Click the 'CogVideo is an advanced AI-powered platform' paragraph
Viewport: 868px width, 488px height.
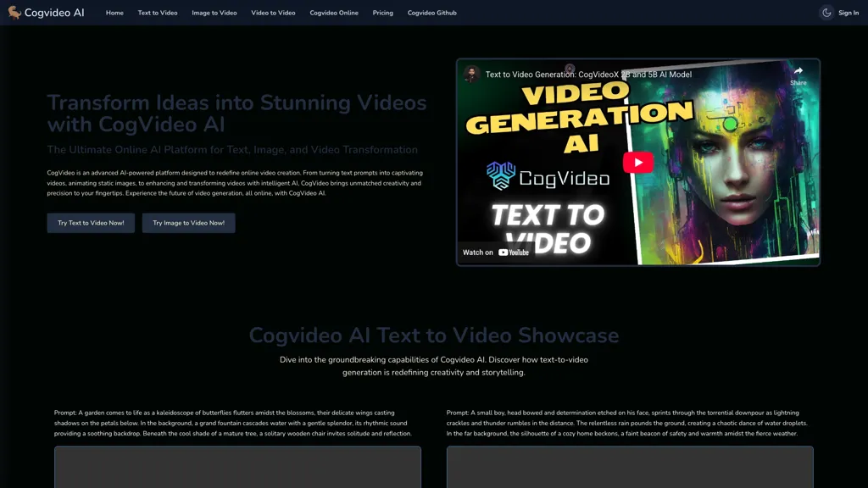[x=235, y=183]
